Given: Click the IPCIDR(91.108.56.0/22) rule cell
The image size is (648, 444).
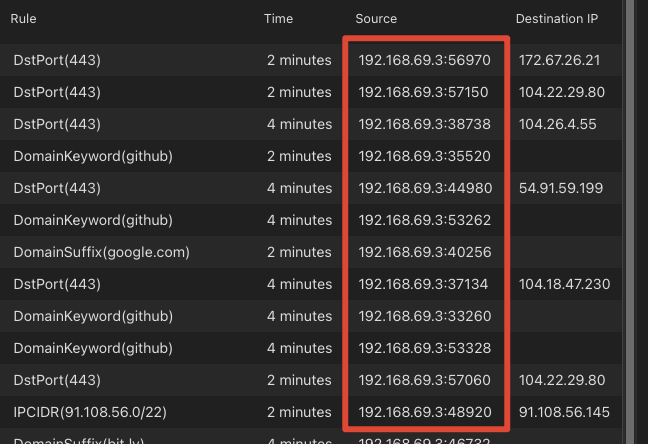Looking at the screenshot, I should (x=90, y=412).
